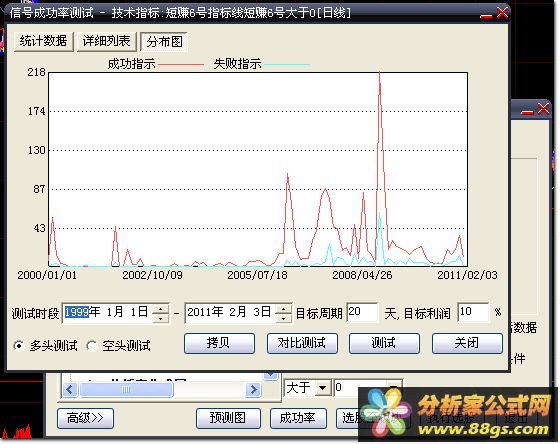Switch to the 统计数据 tab
Viewport: 560px width, 444px height.
click(44, 41)
